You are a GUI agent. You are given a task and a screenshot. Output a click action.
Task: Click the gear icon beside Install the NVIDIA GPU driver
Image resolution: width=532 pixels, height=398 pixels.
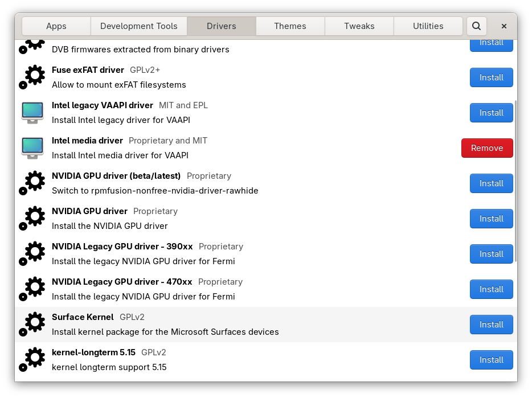coord(32,219)
